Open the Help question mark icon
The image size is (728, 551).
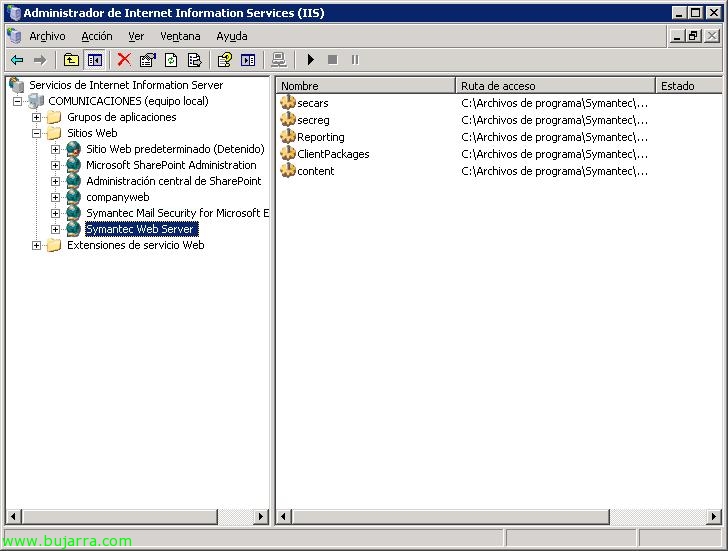[x=225, y=60]
